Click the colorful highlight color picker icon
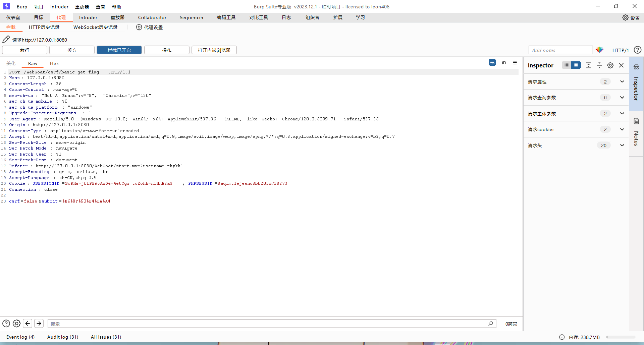This screenshot has width=644, height=345. (599, 50)
